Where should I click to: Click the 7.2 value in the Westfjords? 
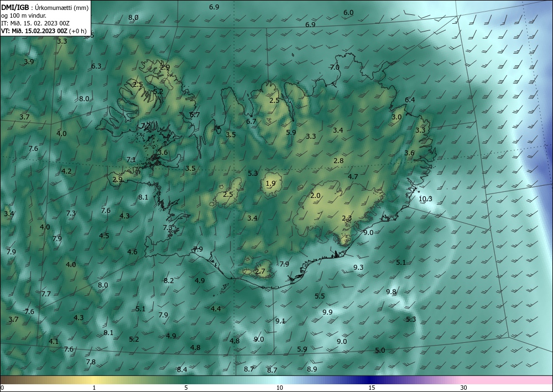tap(145, 126)
